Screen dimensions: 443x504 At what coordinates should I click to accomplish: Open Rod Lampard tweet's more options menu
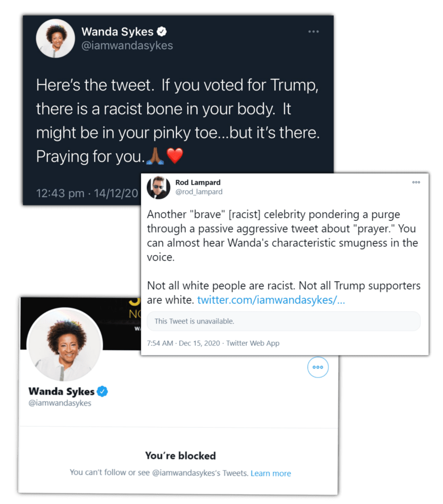click(416, 182)
